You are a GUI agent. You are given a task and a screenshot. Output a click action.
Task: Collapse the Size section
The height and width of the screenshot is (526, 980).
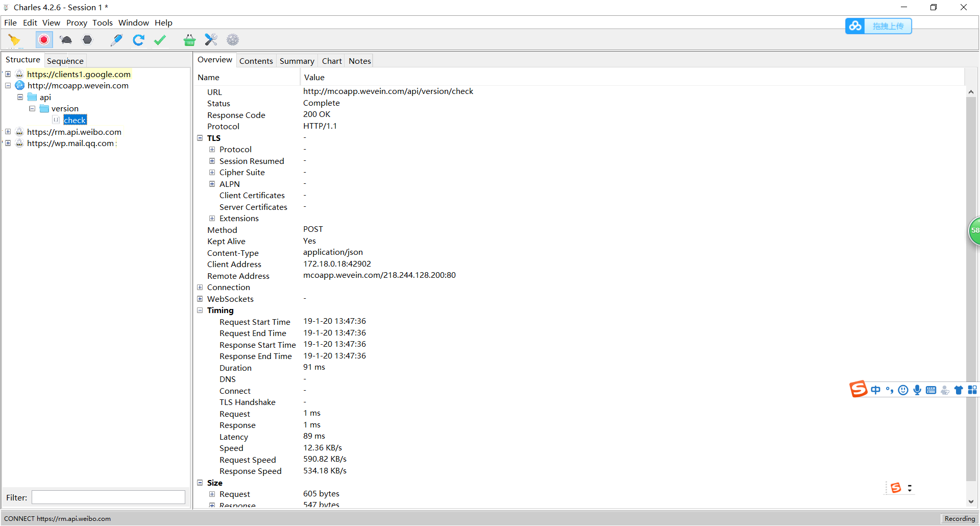click(200, 483)
